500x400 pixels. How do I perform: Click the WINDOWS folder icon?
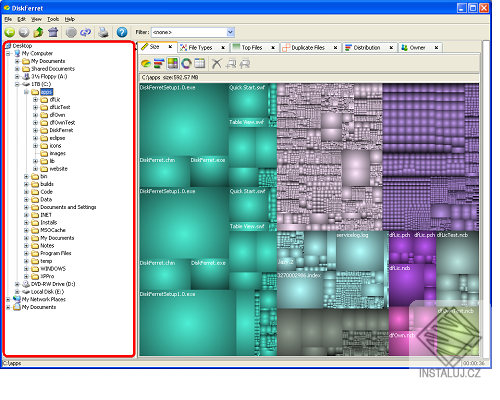click(x=35, y=269)
